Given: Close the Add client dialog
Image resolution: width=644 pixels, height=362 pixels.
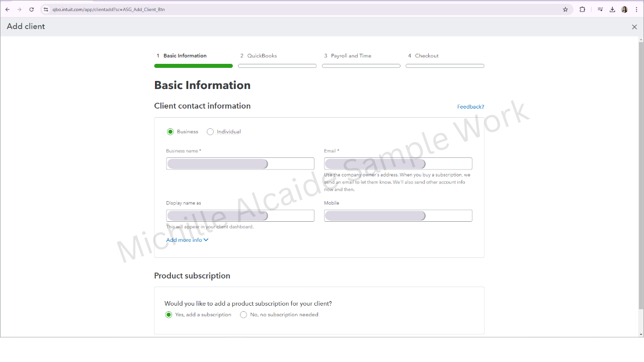Looking at the screenshot, I should coord(634,27).
